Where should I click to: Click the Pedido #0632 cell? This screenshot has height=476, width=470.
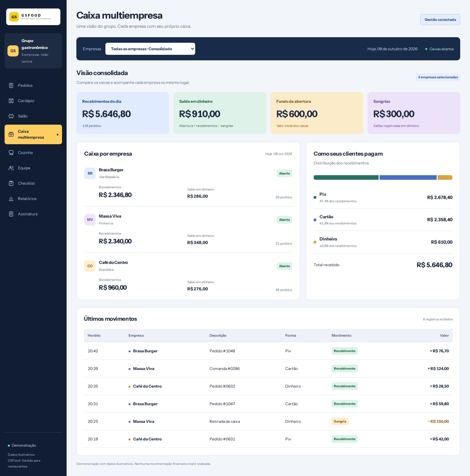(x=222, y=386)
